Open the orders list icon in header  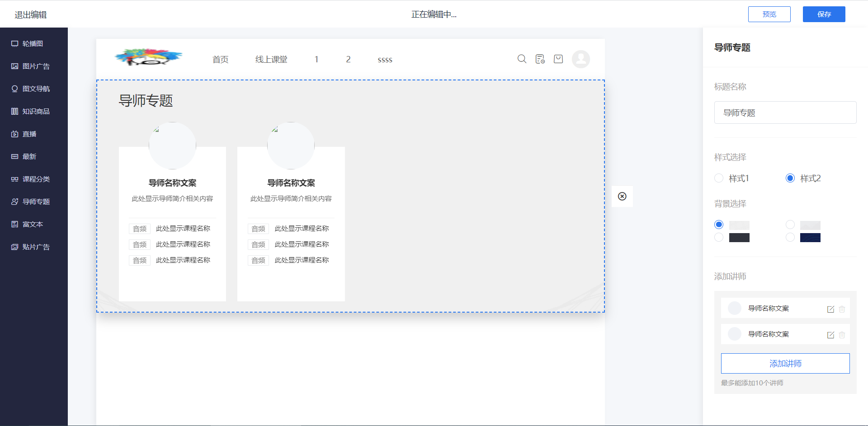[540, 59]
